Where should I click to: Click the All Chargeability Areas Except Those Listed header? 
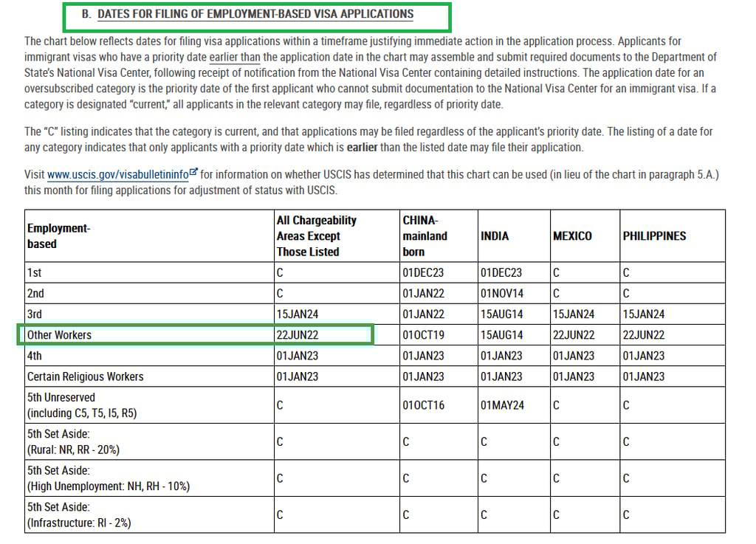(316, 236)
